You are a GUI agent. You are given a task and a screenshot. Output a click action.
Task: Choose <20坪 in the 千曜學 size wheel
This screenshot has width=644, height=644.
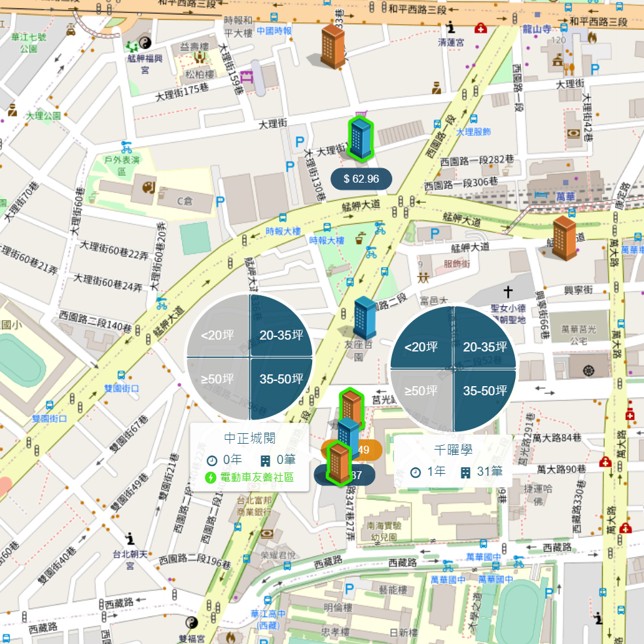click(x=421, y=347)
